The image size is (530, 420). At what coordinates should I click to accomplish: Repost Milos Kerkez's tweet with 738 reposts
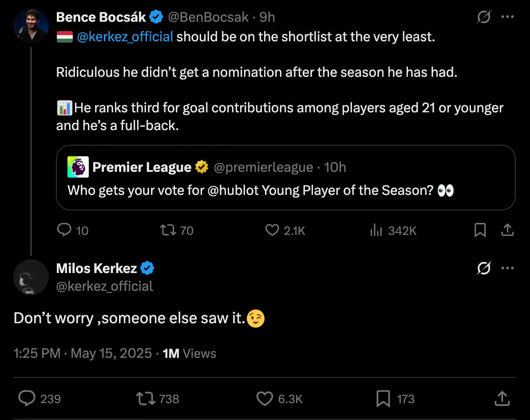[146, 398]
